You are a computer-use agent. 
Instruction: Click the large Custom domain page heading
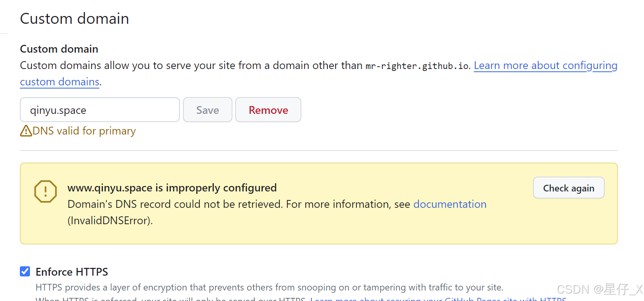coord(74,19)
